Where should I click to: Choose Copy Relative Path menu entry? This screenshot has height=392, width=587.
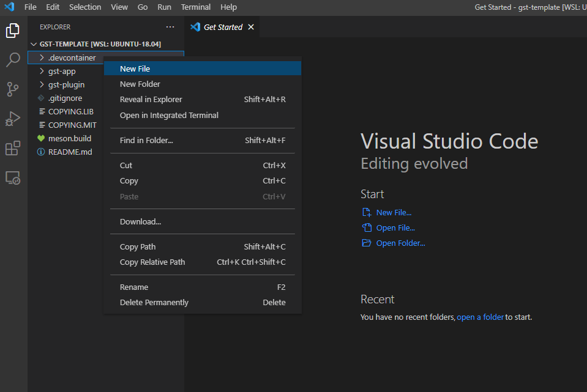pyautogui.click(x=152, y=262)
